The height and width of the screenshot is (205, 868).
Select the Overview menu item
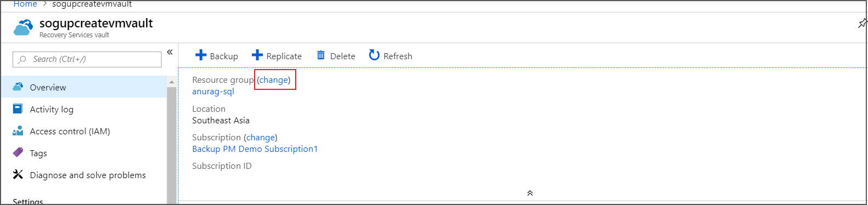84,87
